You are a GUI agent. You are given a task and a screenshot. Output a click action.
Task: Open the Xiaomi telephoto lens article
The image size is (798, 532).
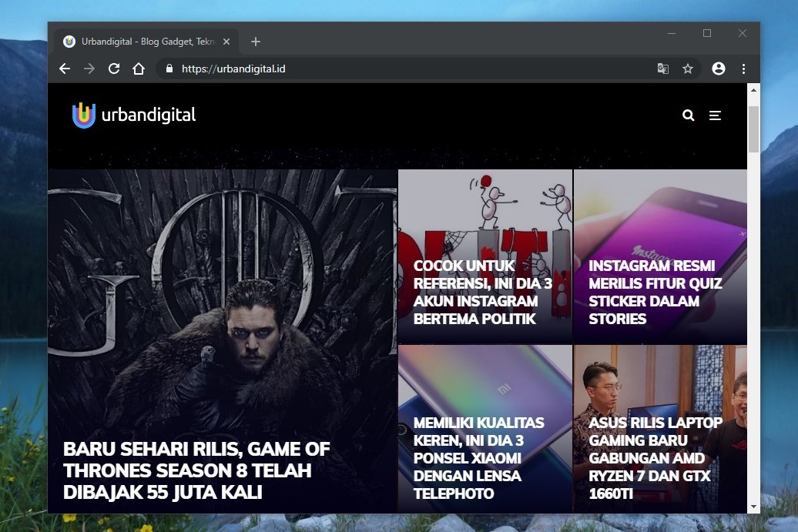(x=484, y=429)
